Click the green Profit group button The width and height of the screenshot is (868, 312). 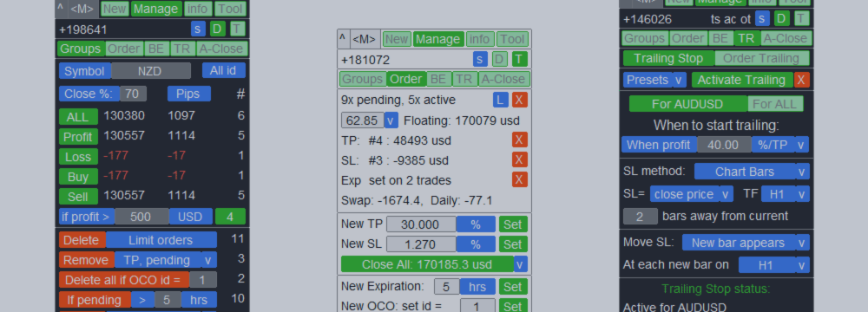point(78,136)
